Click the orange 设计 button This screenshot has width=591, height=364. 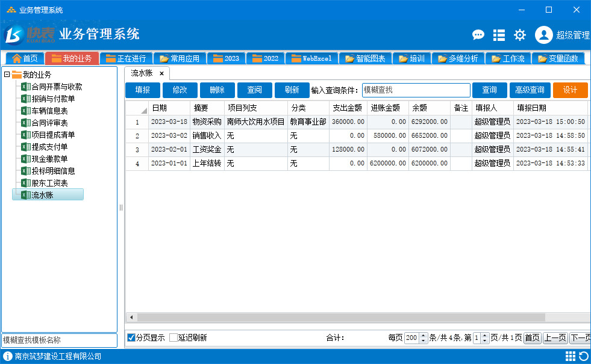571,90
